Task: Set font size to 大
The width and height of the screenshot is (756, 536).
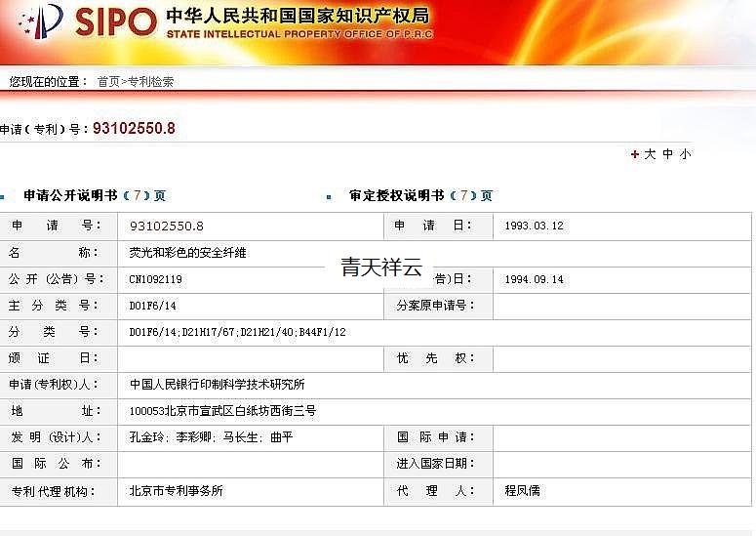Action: click(x=650, y=154)
